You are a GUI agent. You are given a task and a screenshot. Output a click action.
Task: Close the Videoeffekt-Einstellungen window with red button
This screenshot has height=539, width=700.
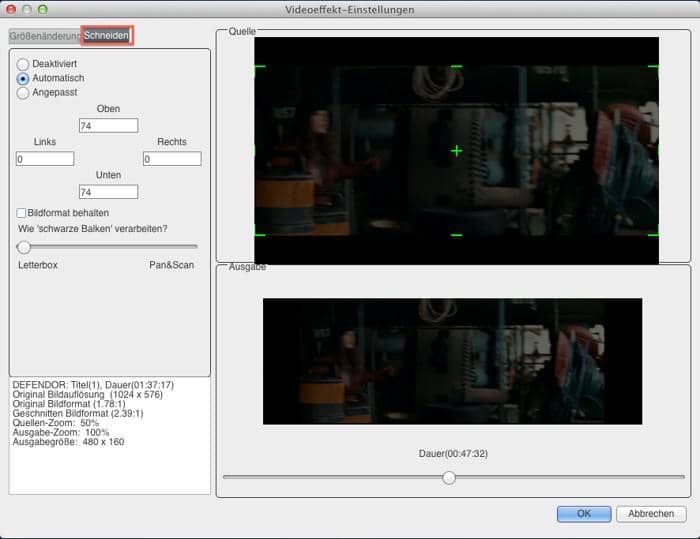pos(11,9)
